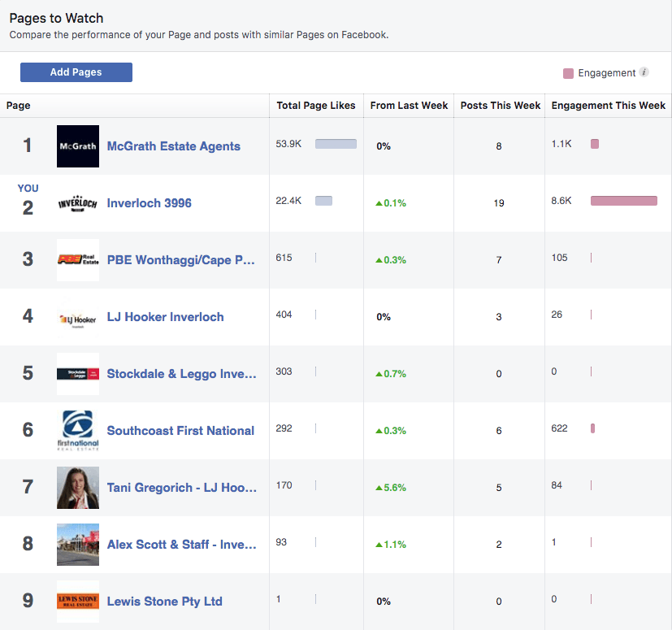This screenshot has height=630, width=672.
Task: Open Tani Gregorich - LJ Hoo... link
Action: pyautogui.click(x=182, y=488)
